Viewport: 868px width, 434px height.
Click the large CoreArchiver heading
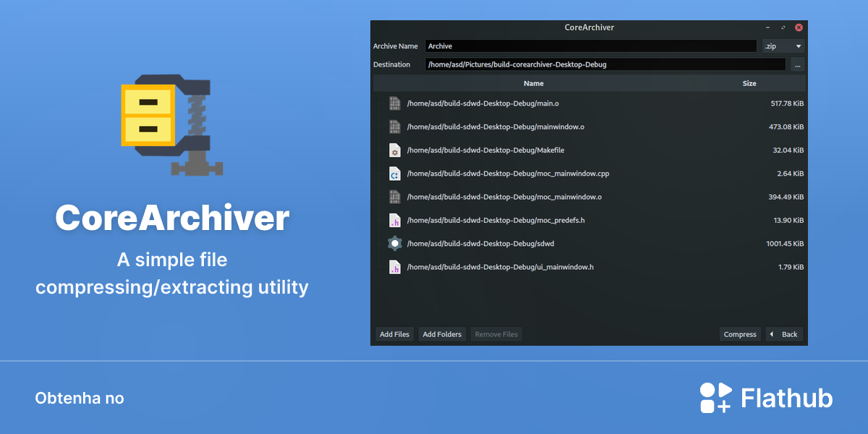tap(172, 218)
